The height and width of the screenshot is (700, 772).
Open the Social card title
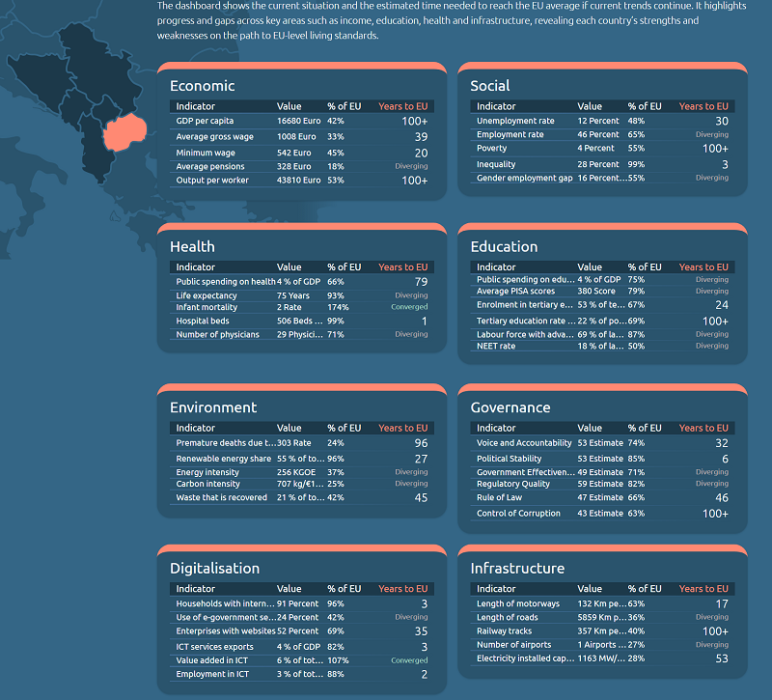[x=490, y=86]
